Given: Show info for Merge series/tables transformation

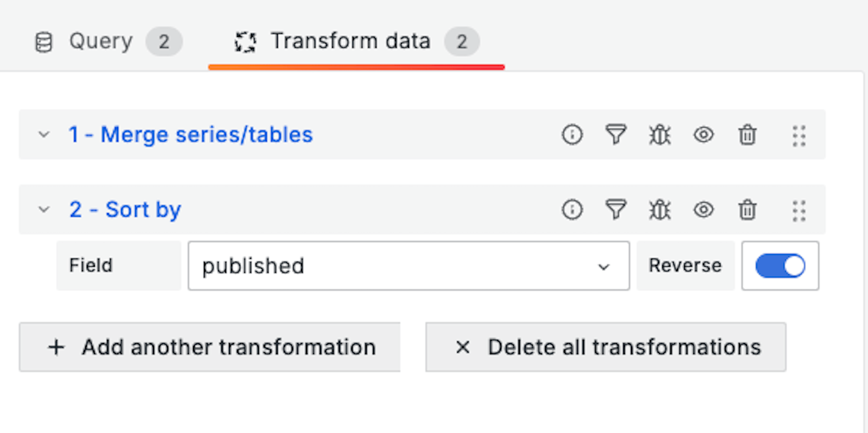Looking at the screenshot, I should pyautogui.click(x=572, y=134).
